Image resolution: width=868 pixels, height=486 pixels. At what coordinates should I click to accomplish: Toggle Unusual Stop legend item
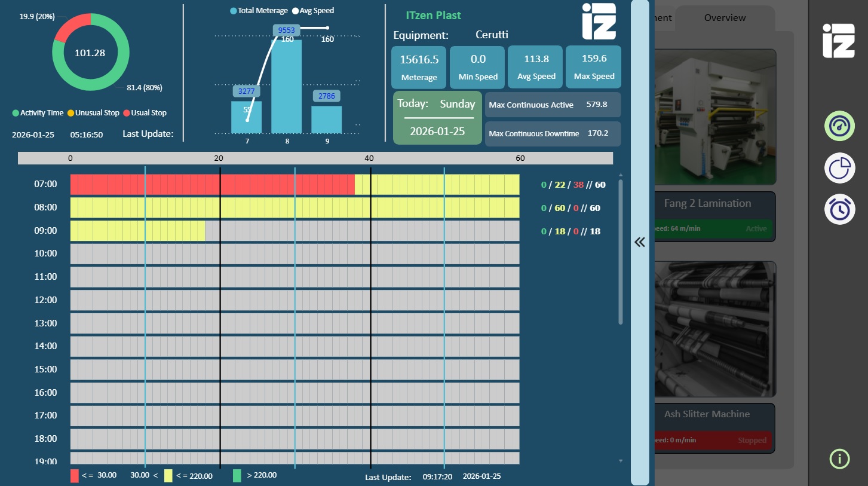pos(93,113)
